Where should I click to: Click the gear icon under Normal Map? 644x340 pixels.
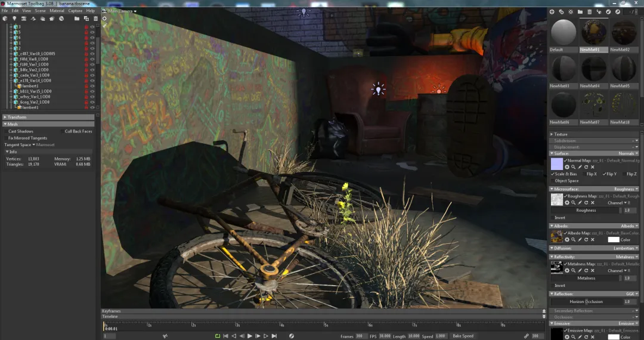pos(567,167)
